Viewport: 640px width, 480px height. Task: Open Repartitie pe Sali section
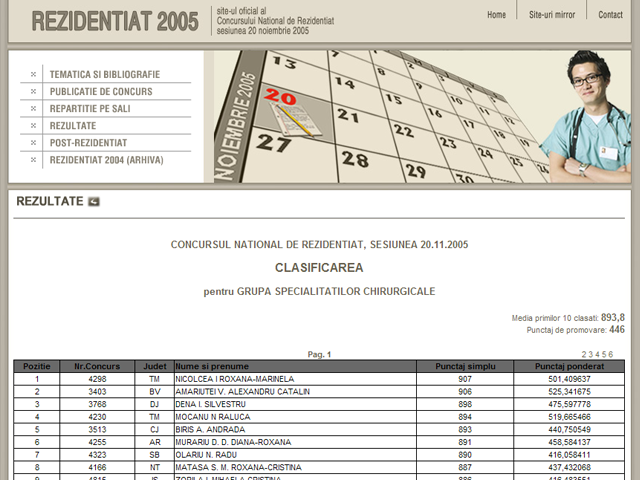pos(90,108)
